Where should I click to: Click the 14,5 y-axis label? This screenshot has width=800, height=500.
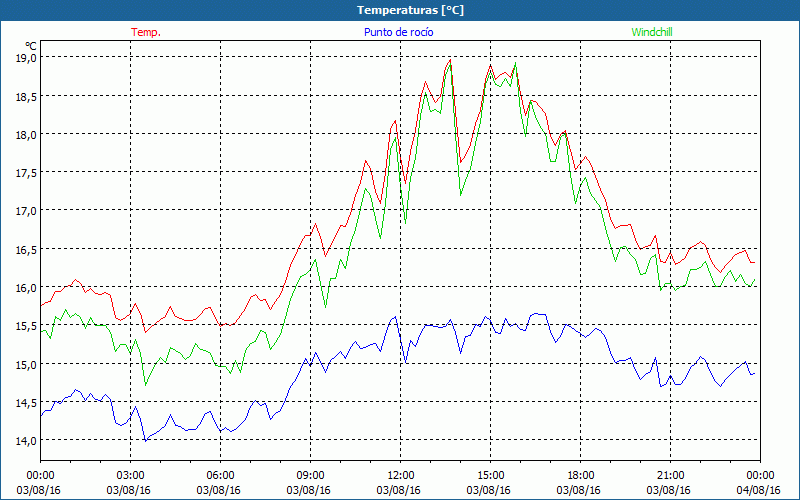[26, 403]
